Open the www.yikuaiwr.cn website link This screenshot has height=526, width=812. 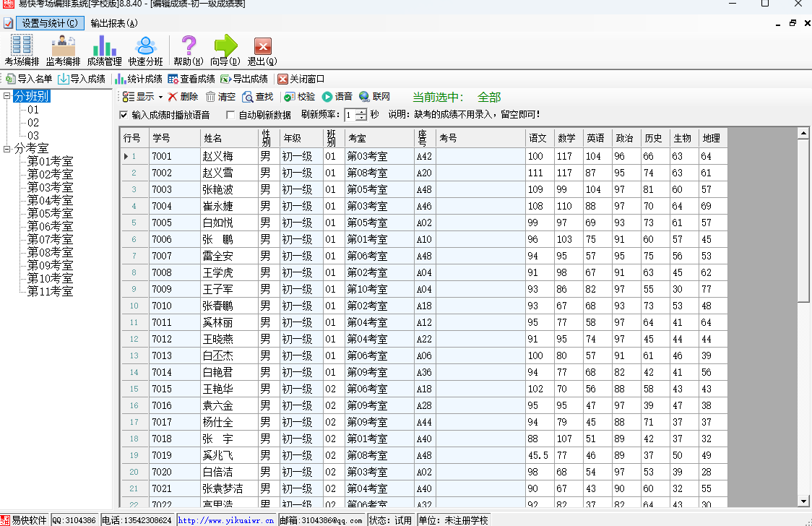click(225, 520)
